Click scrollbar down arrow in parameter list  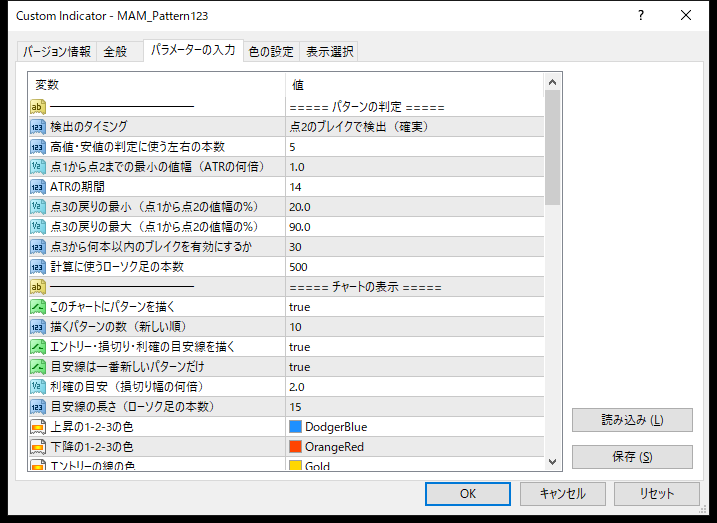(x=552, y=462)
